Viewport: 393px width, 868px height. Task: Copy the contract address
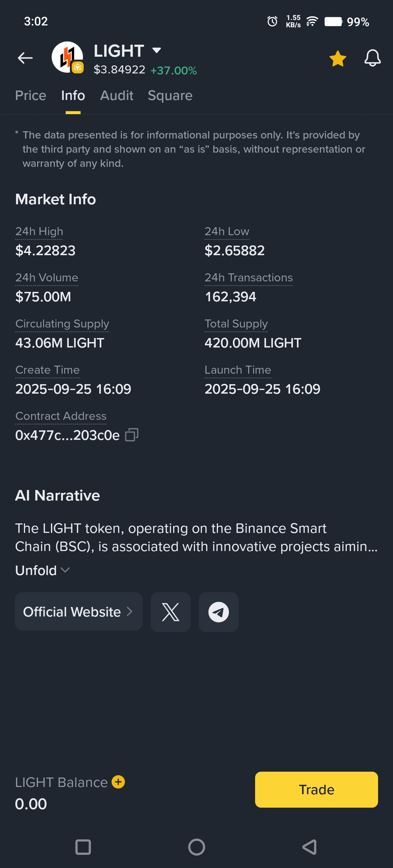pos(131,435)
